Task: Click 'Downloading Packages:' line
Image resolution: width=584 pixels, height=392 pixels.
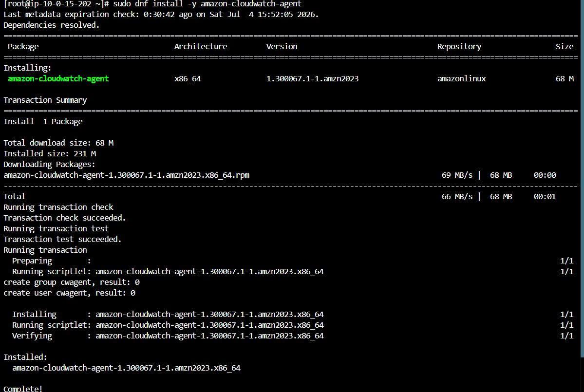Action: tap(49, 165)
